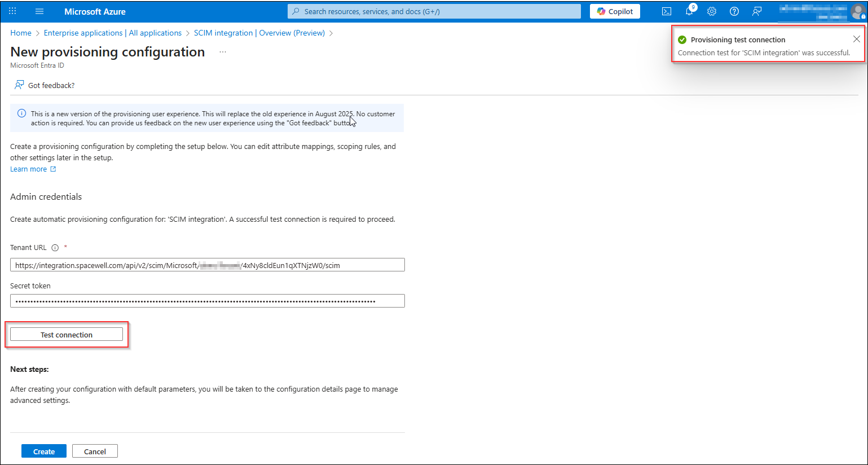Open the notifications bell
The image size is (868, 465).
pyautogui.click(x=689, y=11)
